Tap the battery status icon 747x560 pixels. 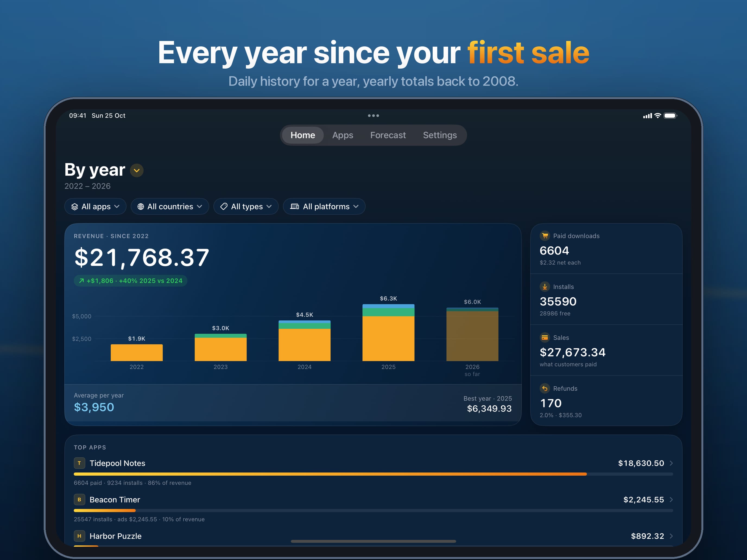click(x=670, y=115)
